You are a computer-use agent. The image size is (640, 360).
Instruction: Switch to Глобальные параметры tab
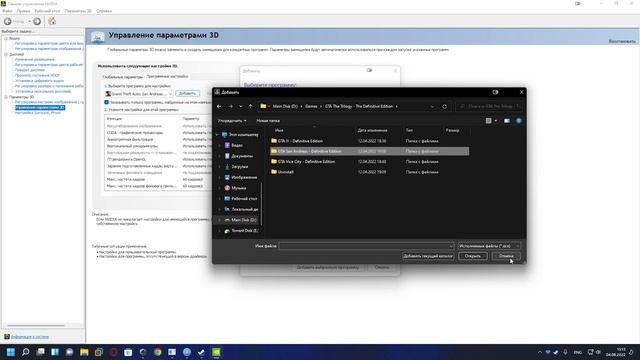[122, 77]
